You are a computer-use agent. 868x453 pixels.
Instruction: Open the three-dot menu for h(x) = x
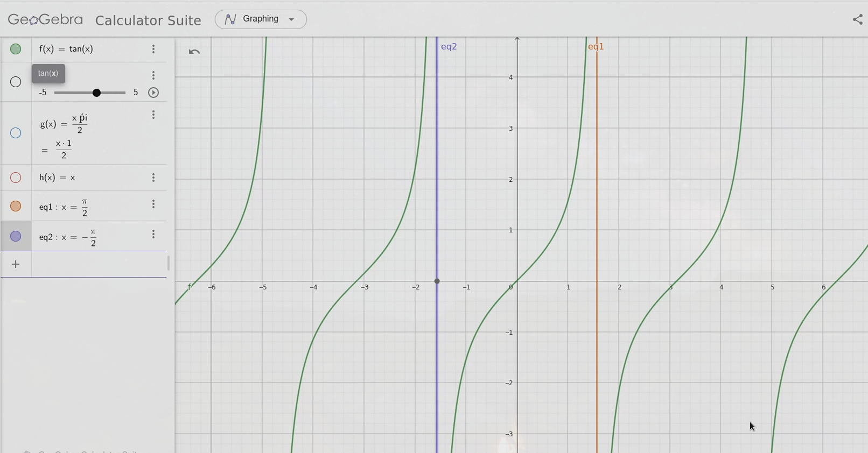[x=153, y=178]
